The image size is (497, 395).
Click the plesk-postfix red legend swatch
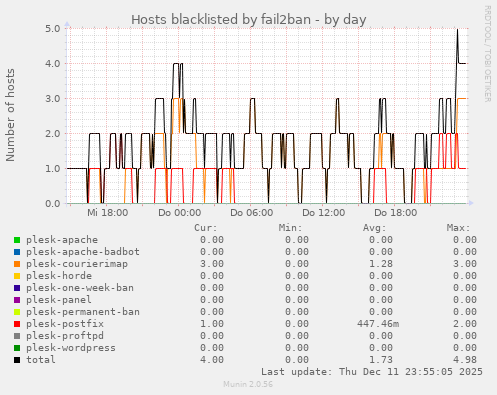tap(17, 324)
